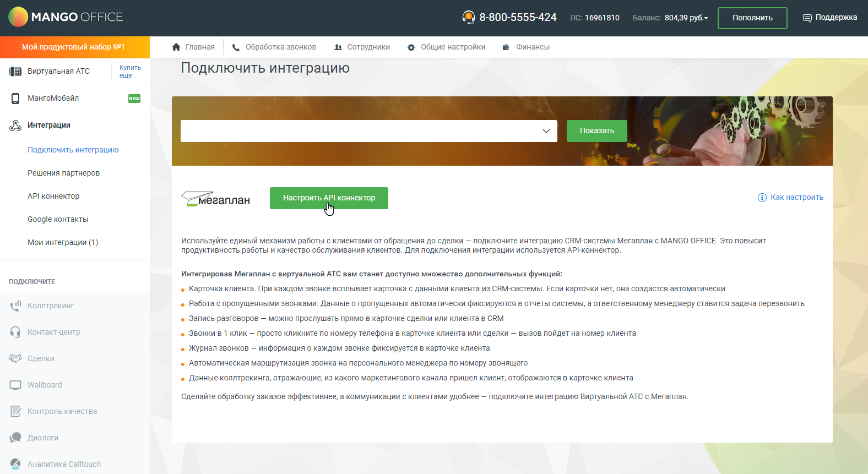
Task: Click the Интеграции section icon
Action: click(15, 126)
